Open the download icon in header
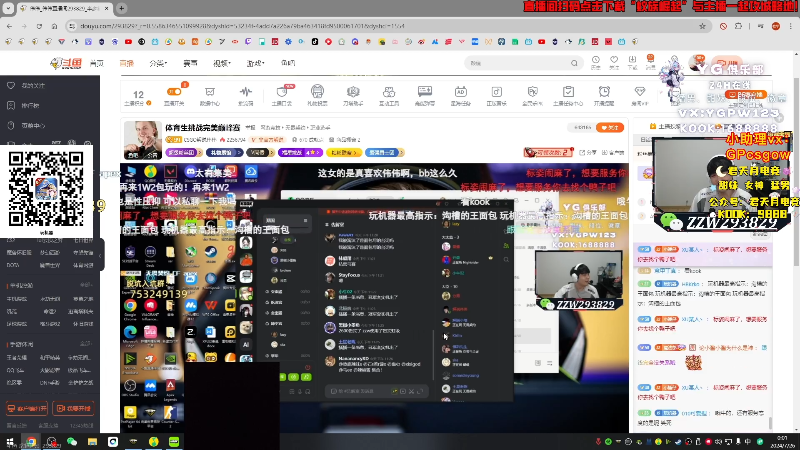Image resolution: width=800 pixels, height=450 pixels. 632,62
